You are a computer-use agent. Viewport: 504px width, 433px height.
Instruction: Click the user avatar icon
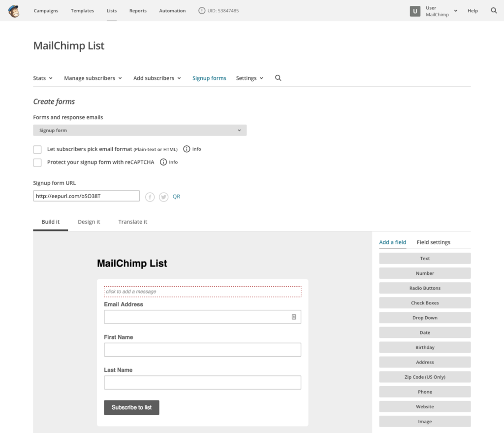415,11
